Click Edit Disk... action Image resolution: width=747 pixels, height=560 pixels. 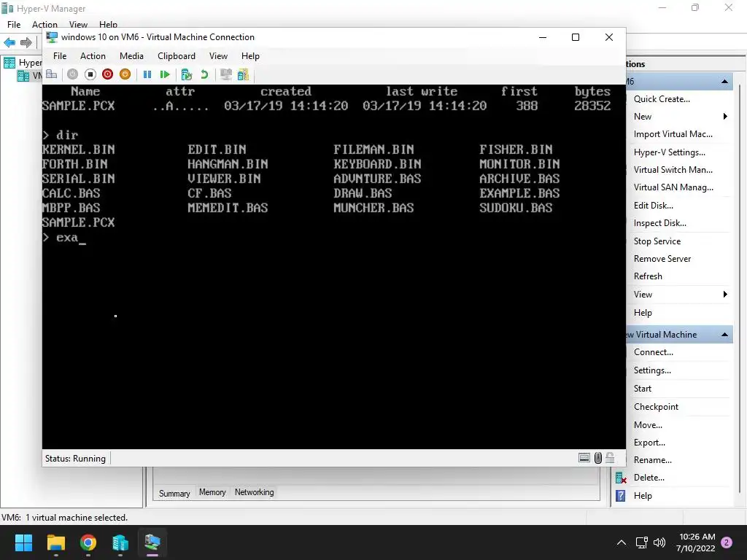coord(653,206)
